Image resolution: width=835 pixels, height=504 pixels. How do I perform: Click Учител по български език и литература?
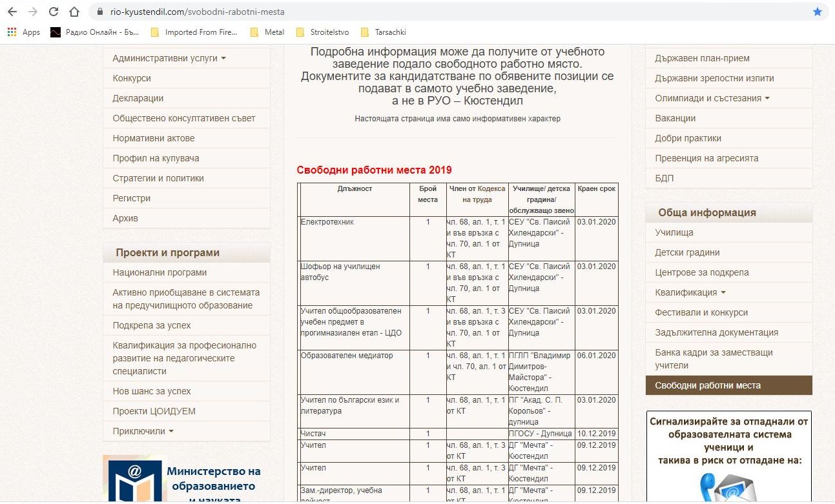click(355, 411)
